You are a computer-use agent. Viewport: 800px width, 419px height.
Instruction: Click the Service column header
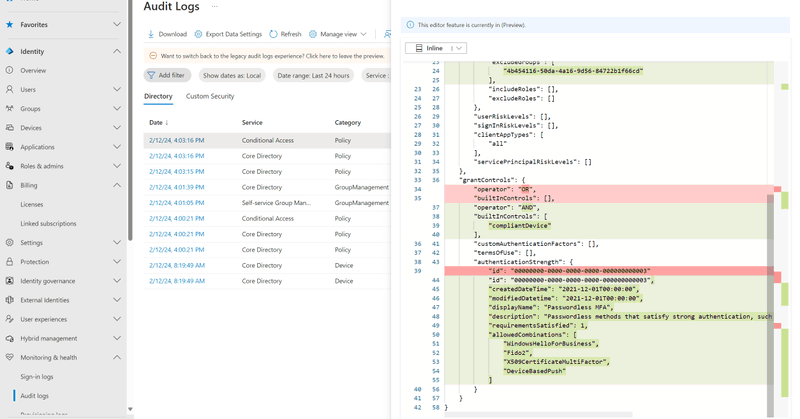pyautogui.click(x=252, y=122)
